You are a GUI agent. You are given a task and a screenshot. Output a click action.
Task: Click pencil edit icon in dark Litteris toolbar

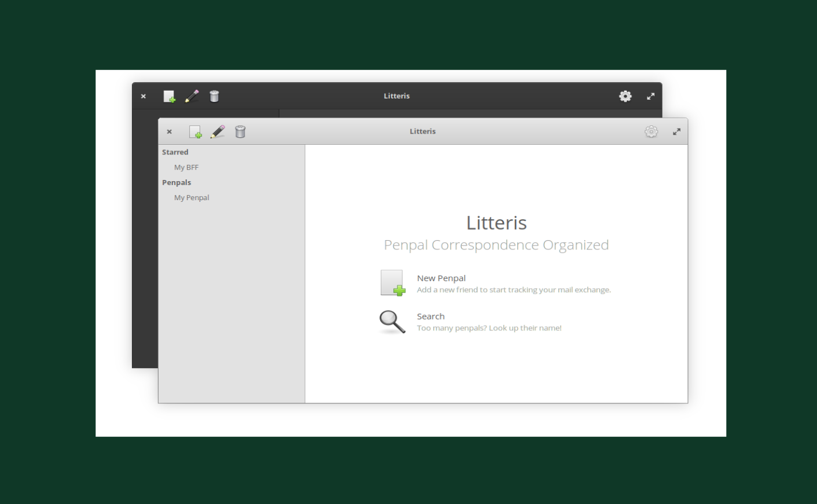pyautogui.click(x=192, y=97)
